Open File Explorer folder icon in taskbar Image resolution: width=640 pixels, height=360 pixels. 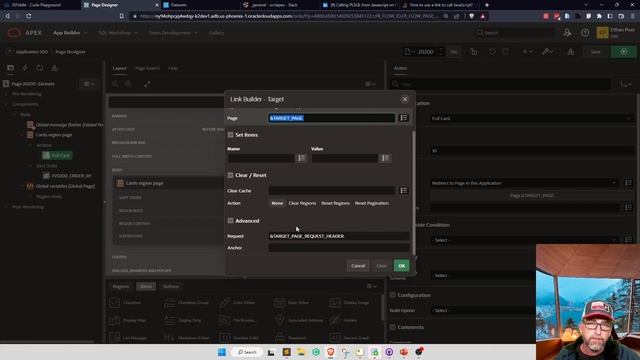coord(301,352)
